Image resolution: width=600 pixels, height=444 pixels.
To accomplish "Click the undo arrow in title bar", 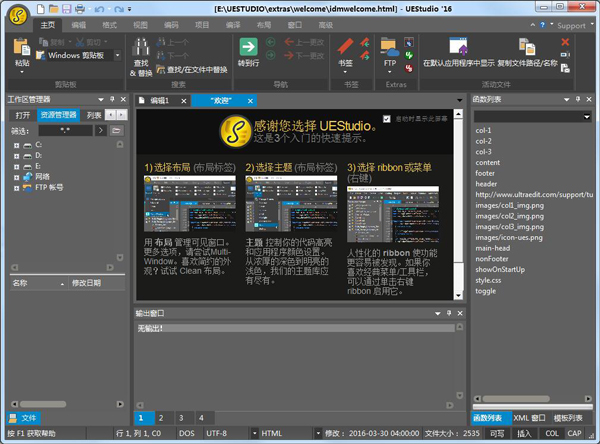I will pyautogui.click(x=99, y=9).
